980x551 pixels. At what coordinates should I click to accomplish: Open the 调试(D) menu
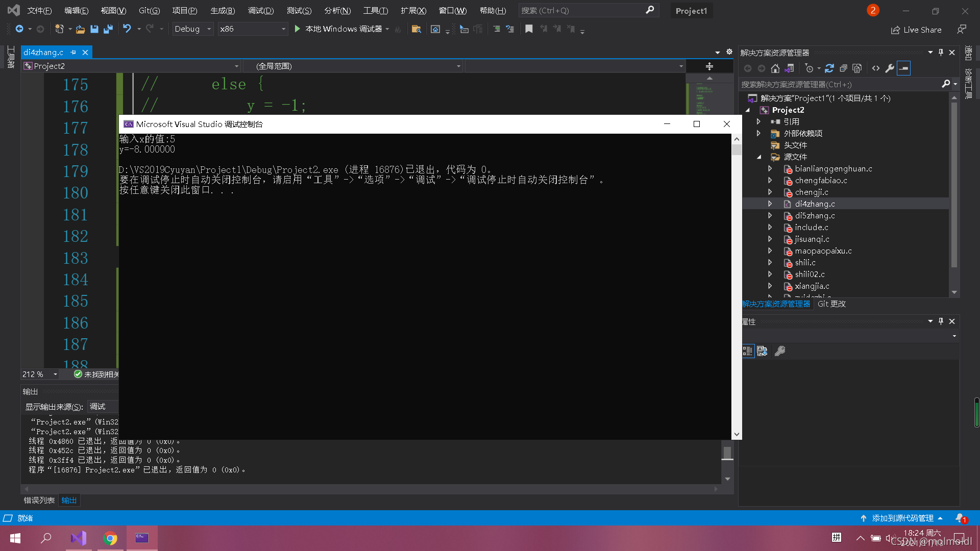260,10
